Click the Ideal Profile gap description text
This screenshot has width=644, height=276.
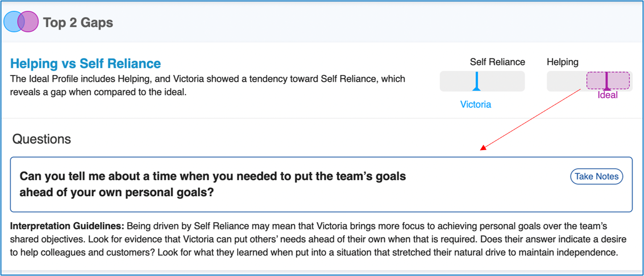pyautogui.click(x=208, y=85)
